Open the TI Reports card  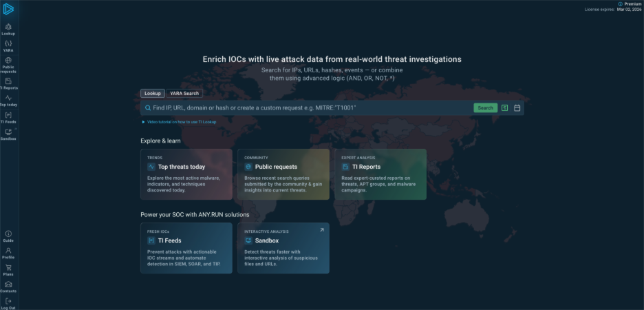(380, 174)
